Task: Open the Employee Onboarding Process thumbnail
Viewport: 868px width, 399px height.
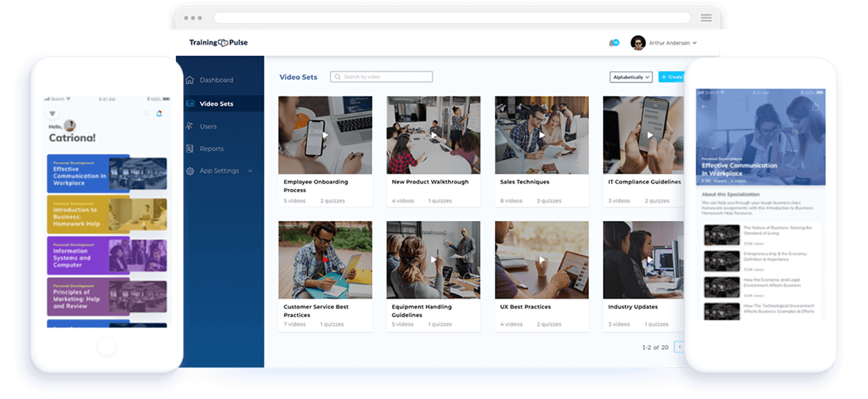Action: (325, 135)
